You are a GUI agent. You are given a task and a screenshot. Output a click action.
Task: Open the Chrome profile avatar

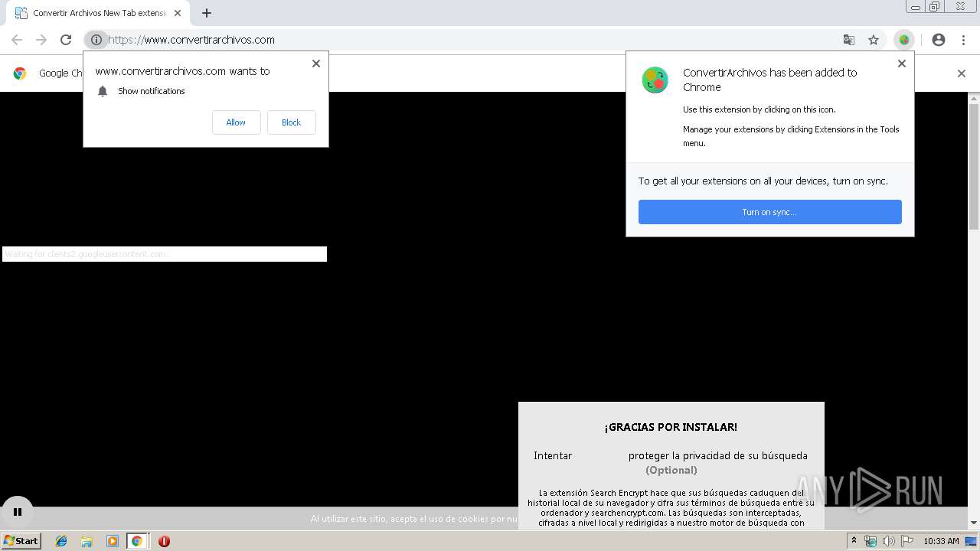(939, 40)
